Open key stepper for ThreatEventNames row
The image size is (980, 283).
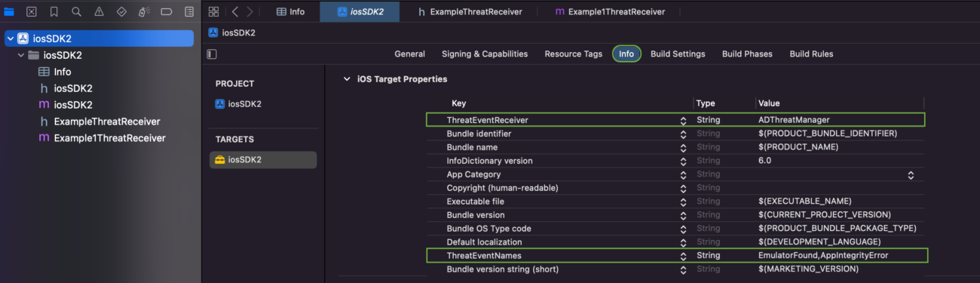tap(683, 256)
